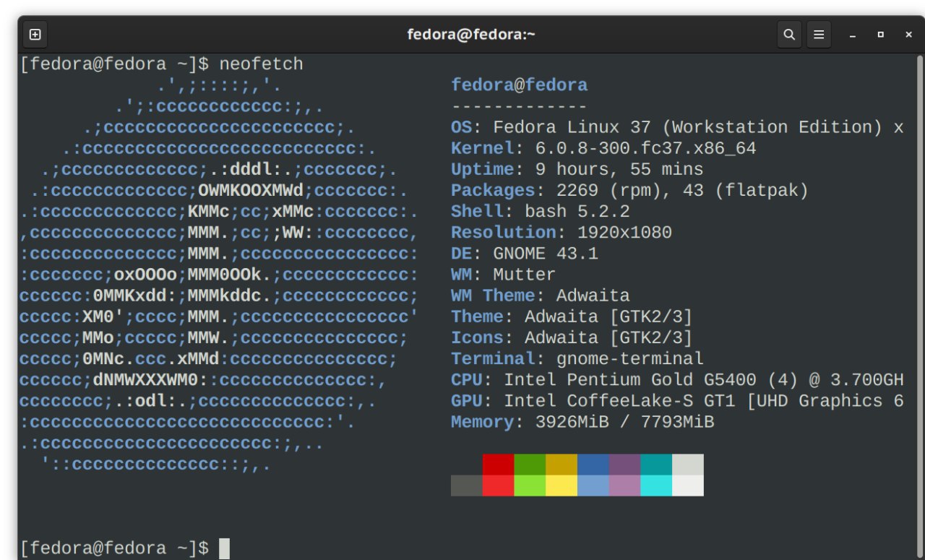925x560 pixels.
Task: Click the packages count "2269 (rpm), 43 (flatpak)"
Action: point(683,191)
